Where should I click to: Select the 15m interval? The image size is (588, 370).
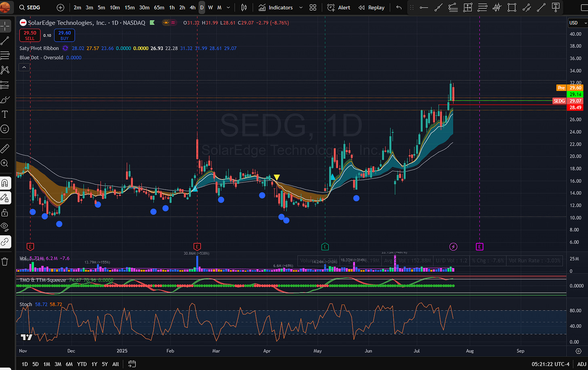click(x=130, y=7)
